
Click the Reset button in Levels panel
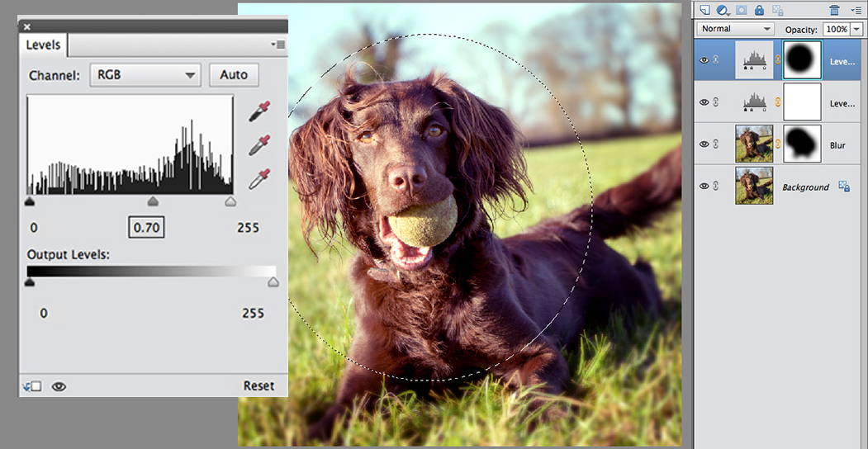[x=259, y=385]
